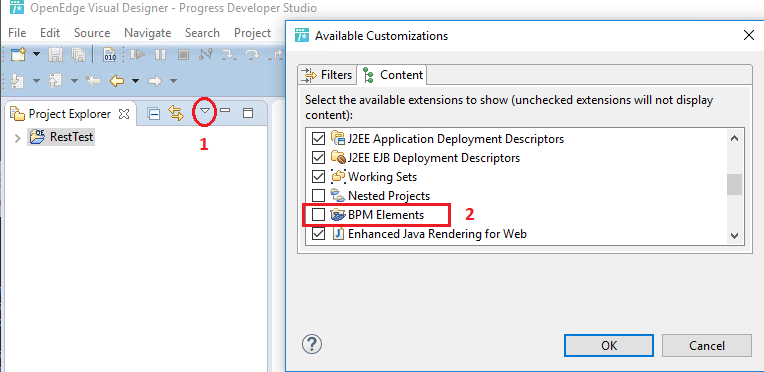Click the Save toolbar icon
This screenshot has width=764, height=372.
point(56,55)
